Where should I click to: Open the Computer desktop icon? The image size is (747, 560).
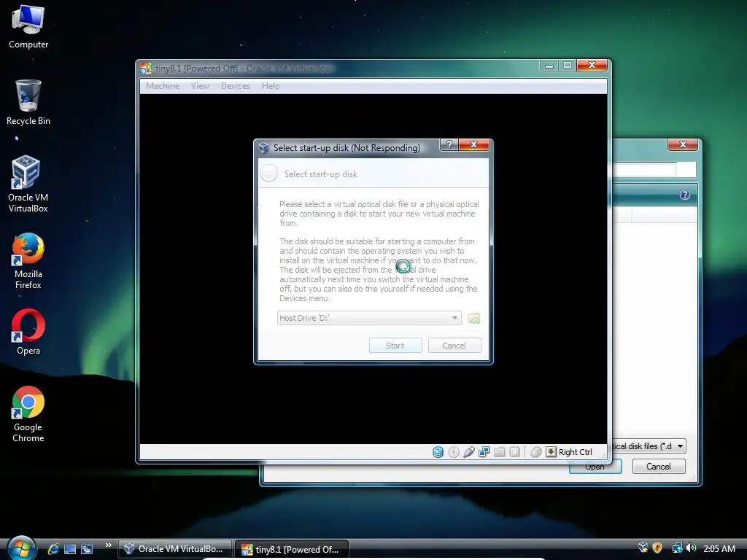(28, 27)
